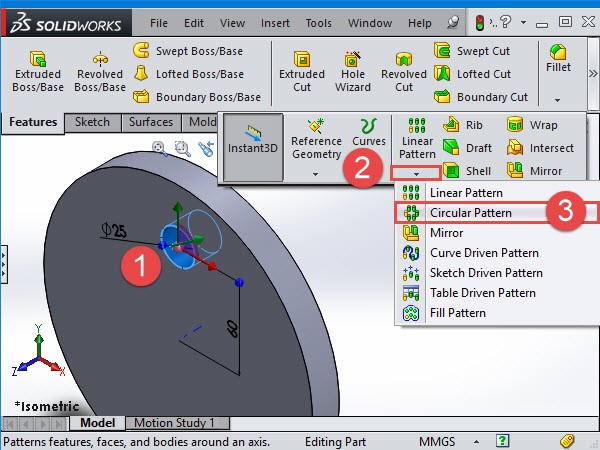Viewport: 600px width, 450px height.
Task: Click the Zoom to Fit magnifier icon
Action: click(x=159, y=148)
